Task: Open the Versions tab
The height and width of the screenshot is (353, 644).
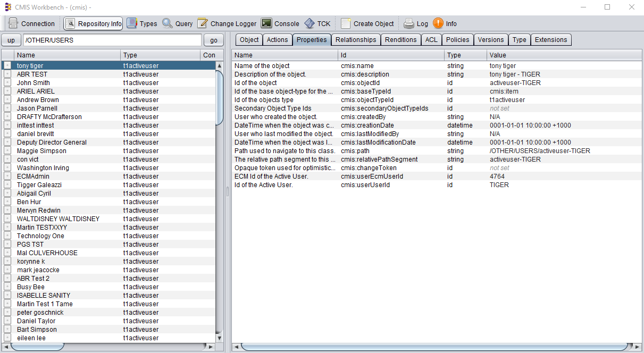Action: [491, 40]
